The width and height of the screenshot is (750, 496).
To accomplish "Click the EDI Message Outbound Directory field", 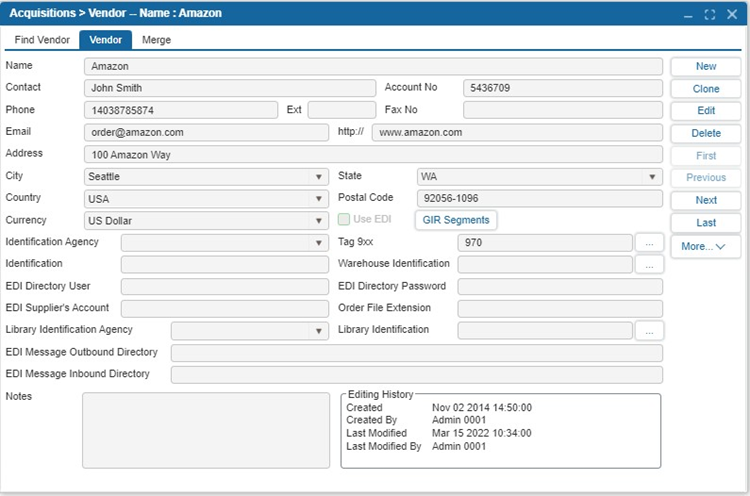I will tap(417, 353).
